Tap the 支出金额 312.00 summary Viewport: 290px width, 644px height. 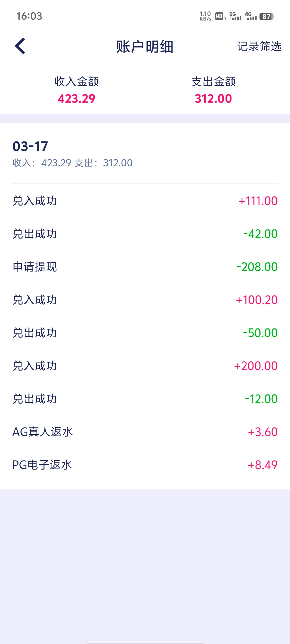[213, 90]
